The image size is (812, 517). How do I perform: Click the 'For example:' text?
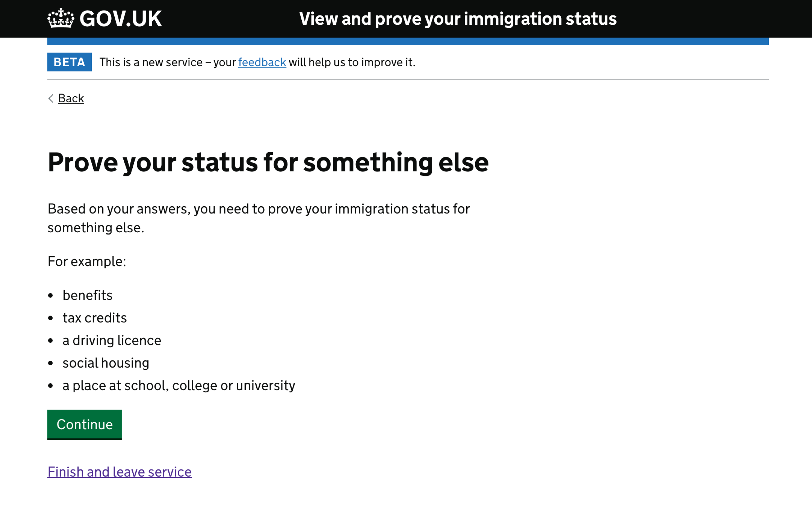[x=87, y=261]
